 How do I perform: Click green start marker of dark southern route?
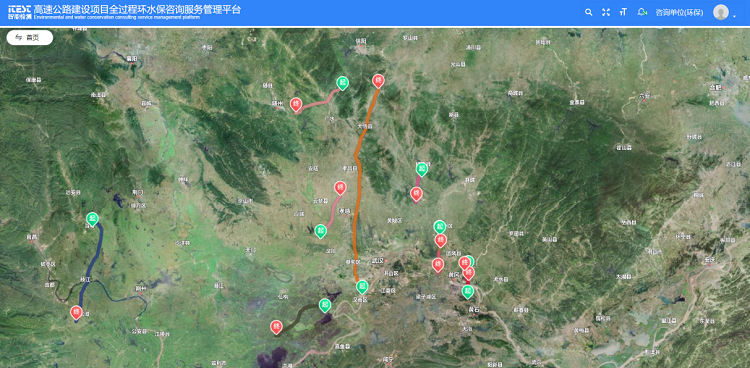click(x=325, y=305)
